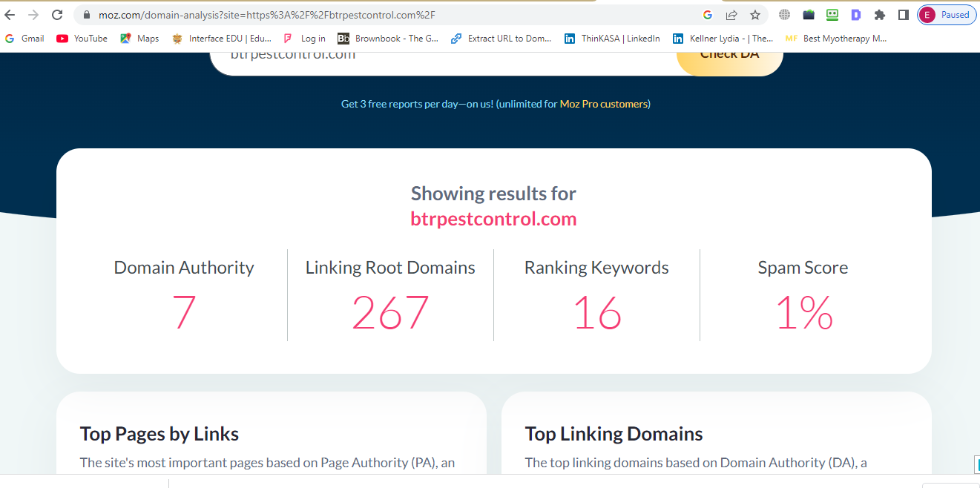Click the Top Pages by Links heading
The image size is (980, 488).
tap(160, 434)
